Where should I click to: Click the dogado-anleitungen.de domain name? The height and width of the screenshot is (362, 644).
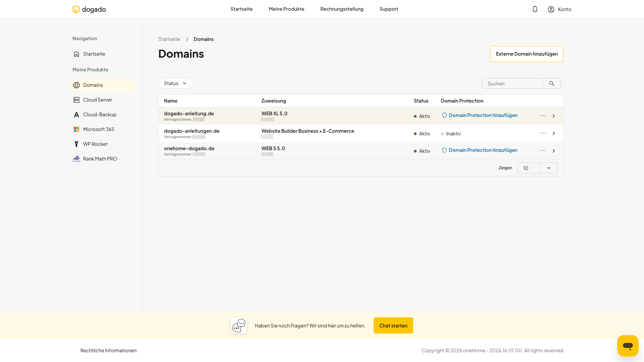point(192,131)
